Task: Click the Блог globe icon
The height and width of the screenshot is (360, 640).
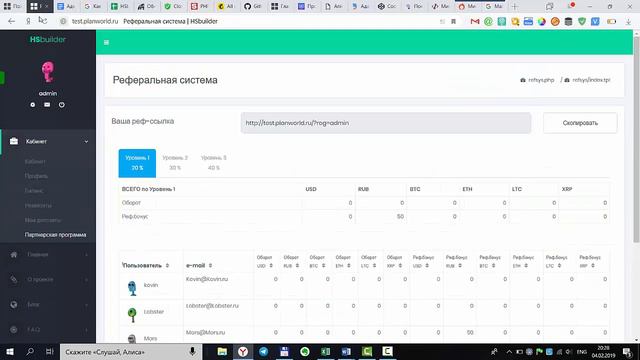Action: tap(14, 304)
